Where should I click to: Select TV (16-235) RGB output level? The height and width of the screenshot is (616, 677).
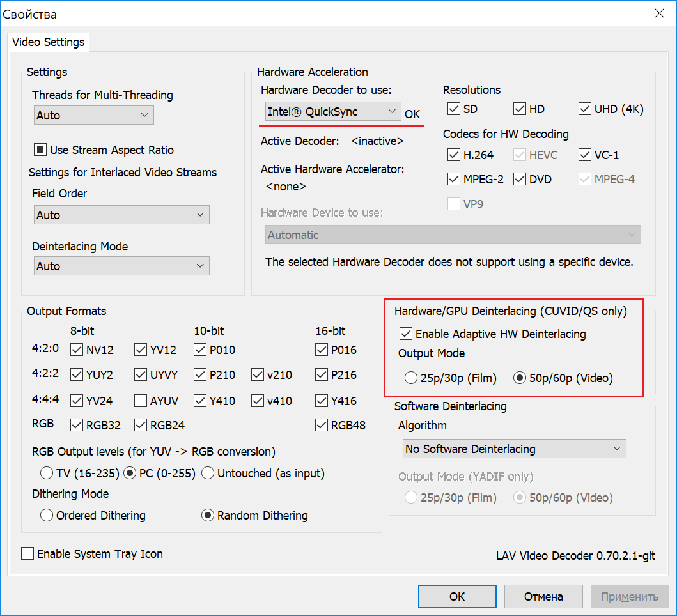47,474
